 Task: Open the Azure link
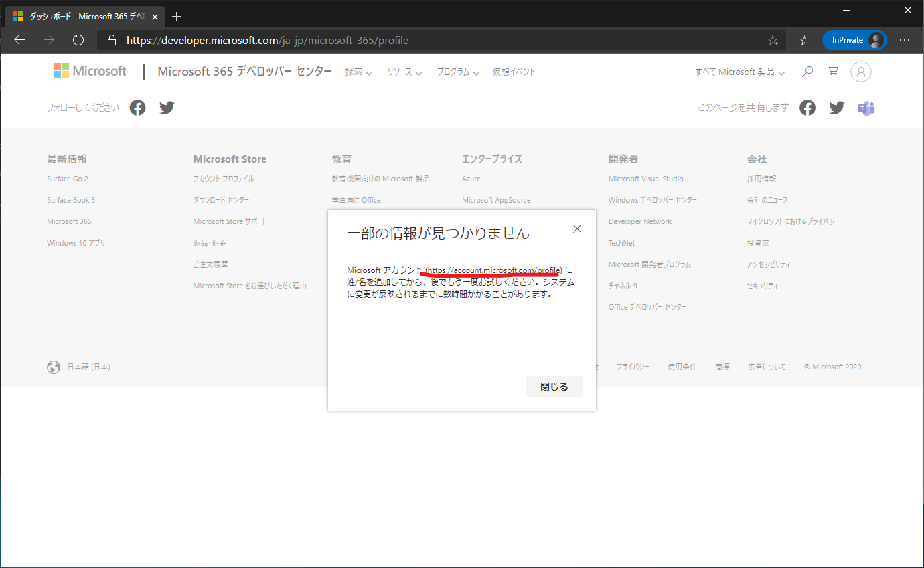pos(471,179)
